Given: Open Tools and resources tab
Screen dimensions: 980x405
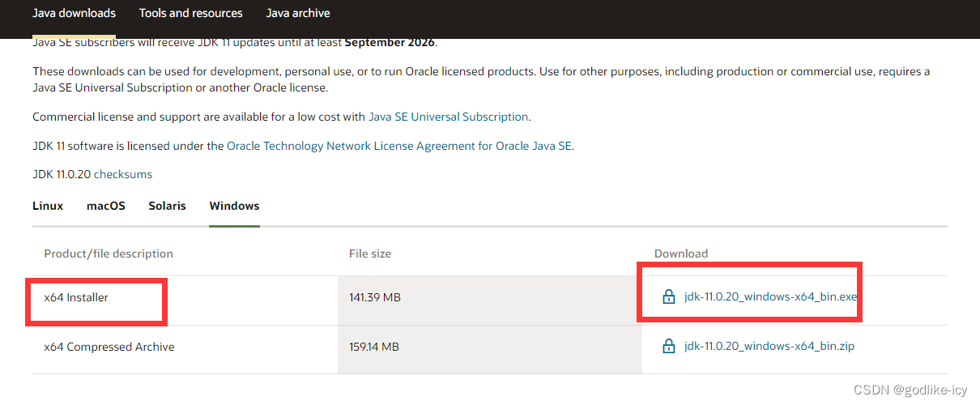Looking at the screenshot, I should pyautogui.click(x=190, y=13).
